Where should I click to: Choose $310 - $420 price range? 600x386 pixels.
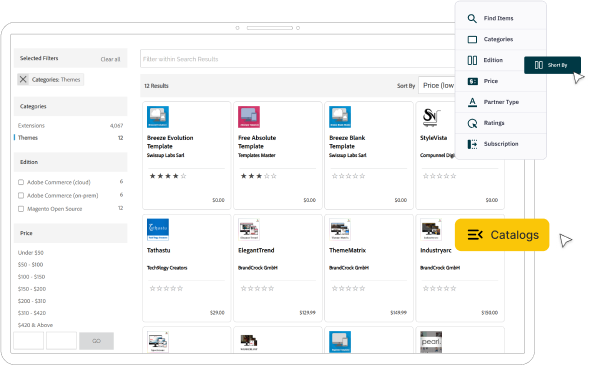click(x=32, y=313)
